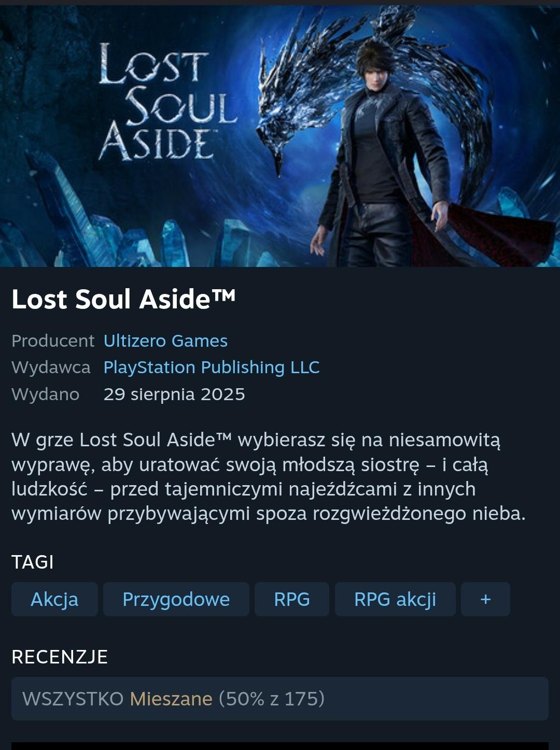Select the RPG tag
The width and height of the screenshot is (560, 750).
[292, 599]
